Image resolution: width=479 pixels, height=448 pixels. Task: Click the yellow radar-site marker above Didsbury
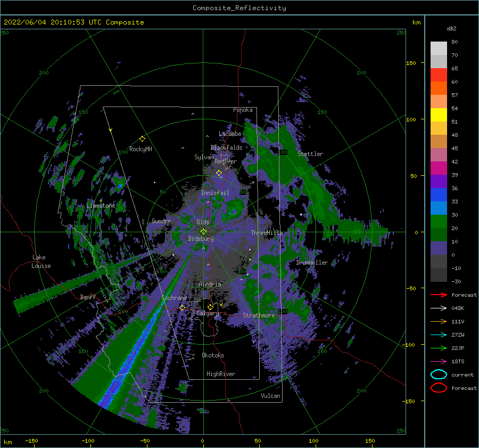(203, 232)
